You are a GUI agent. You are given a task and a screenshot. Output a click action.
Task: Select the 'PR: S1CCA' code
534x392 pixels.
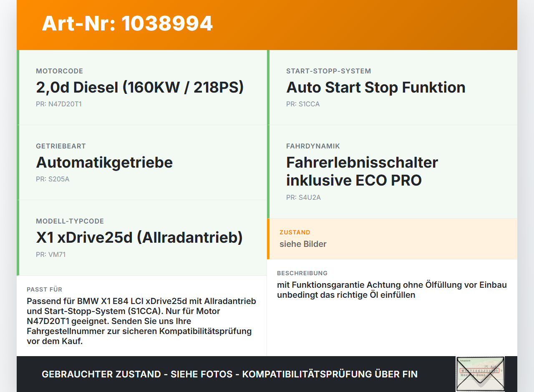(x=303, y=104)
